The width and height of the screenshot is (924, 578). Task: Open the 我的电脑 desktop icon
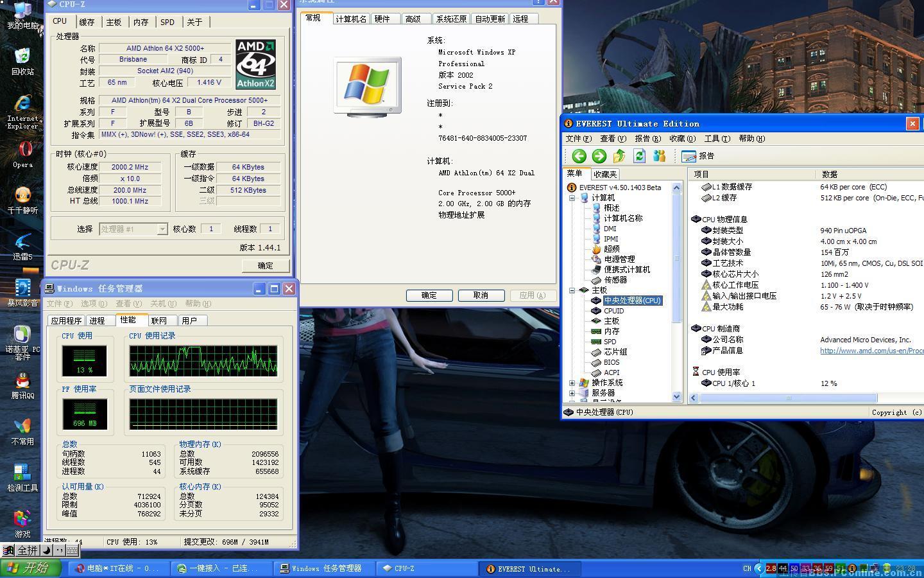(x=22, y=15)
